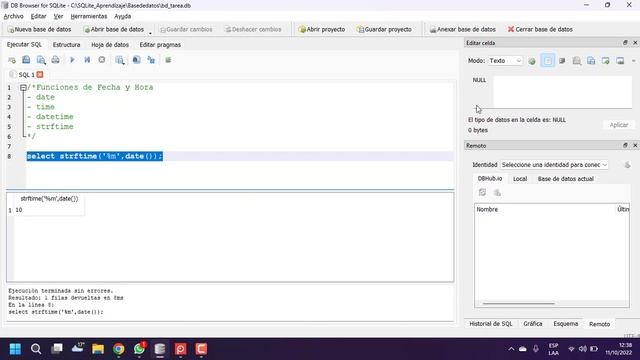Image resolution: width=640 pixels, height=360 pixels.
Task: Import cell data from file icon
Action: (x=606, y=61)
